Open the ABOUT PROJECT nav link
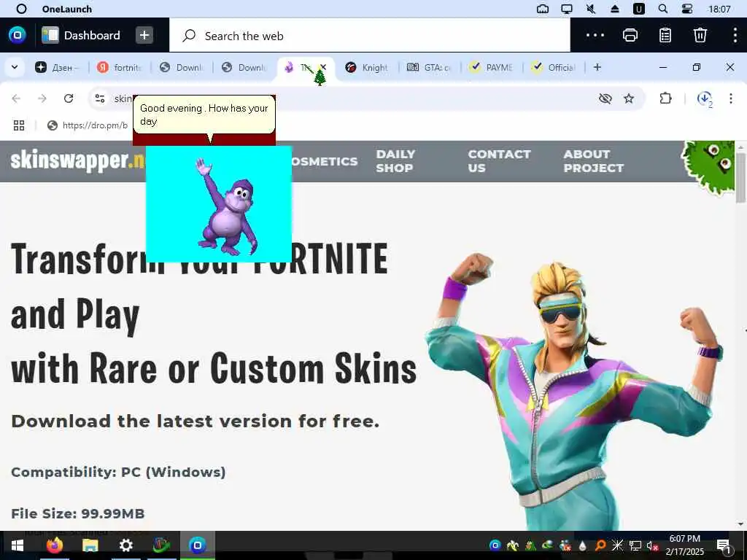747x560 pixels. point(594,161)
